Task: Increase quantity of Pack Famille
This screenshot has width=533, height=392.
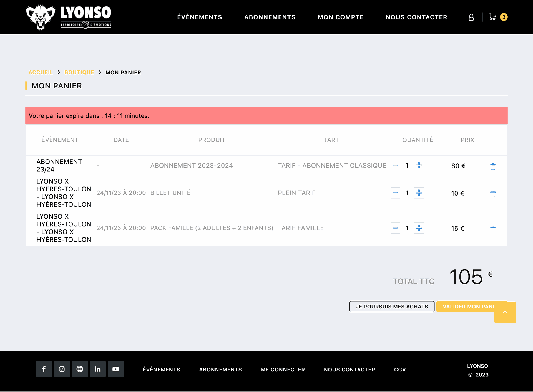Action: (x=419, y=228)
